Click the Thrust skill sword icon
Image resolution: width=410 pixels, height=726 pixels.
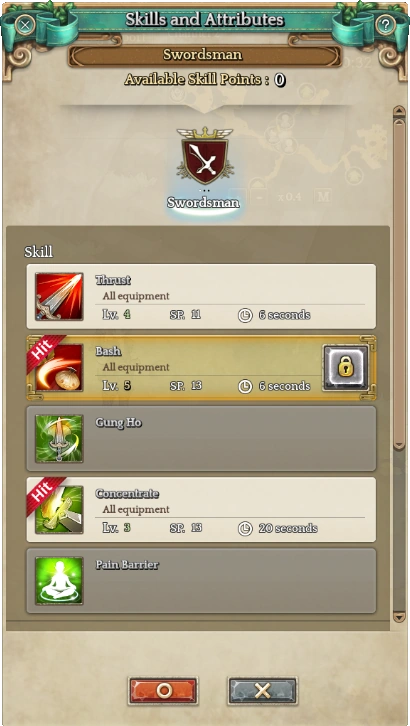pos(59,296)
